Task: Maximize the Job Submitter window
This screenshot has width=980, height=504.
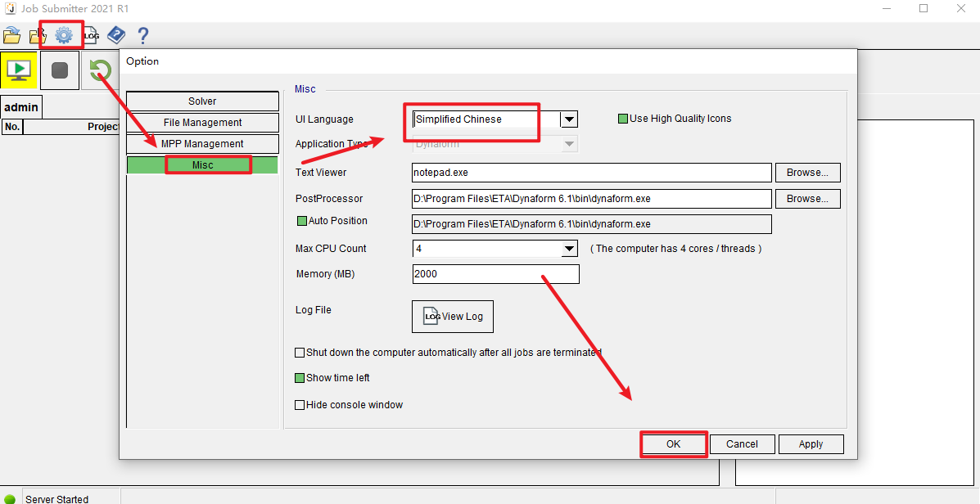Action: [x=924, y=9]
